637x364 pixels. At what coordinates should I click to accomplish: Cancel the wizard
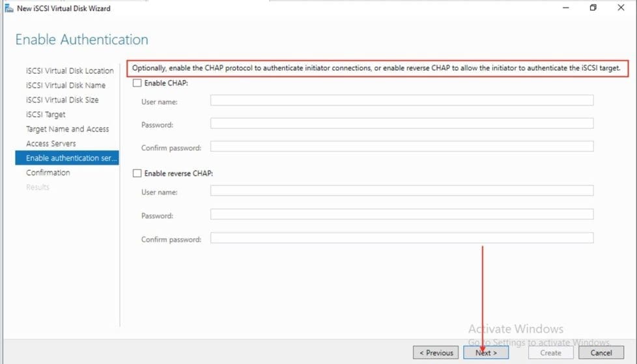click(x=601, y=352)
